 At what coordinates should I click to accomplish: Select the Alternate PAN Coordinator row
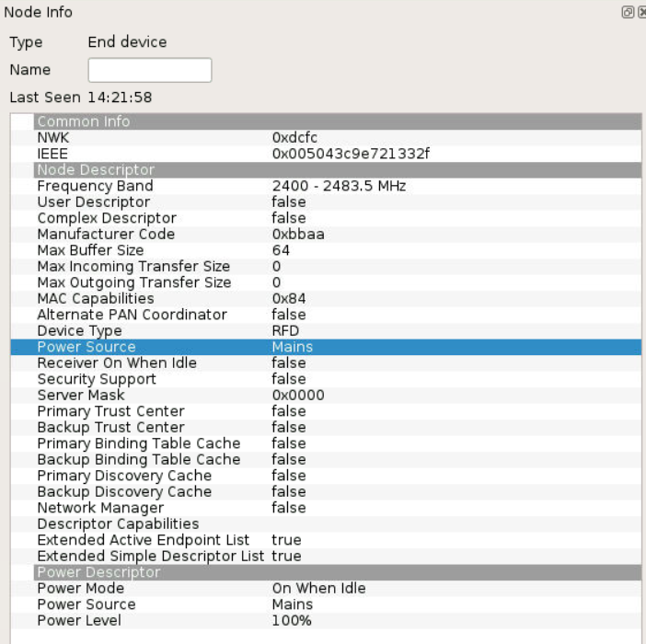point(327,315)
